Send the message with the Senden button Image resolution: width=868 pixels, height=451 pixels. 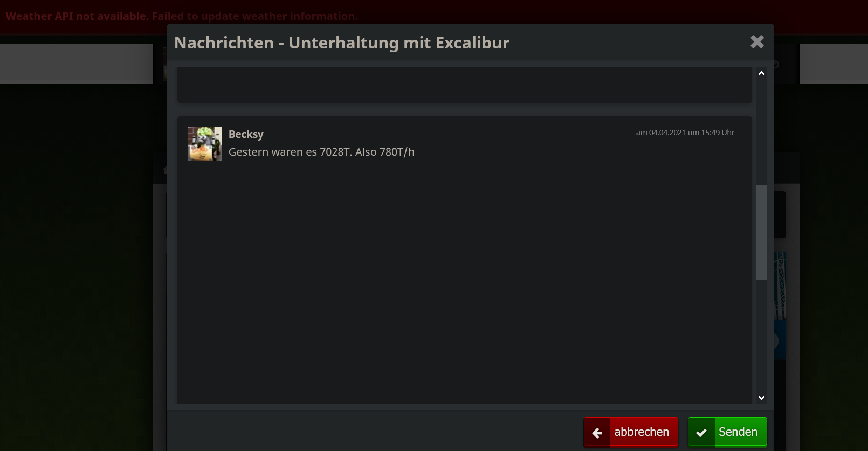(727, 432)
